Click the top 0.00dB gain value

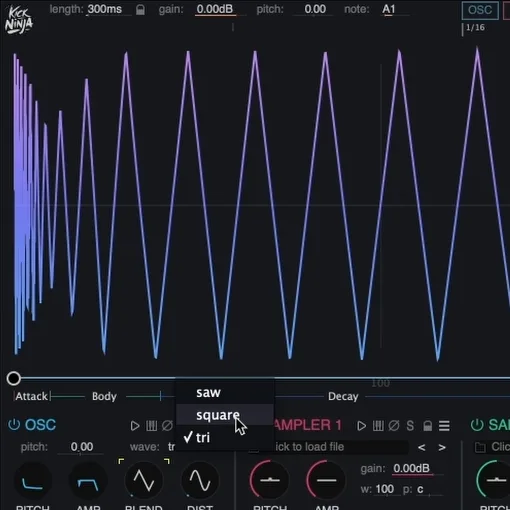[x=215, y=9]
